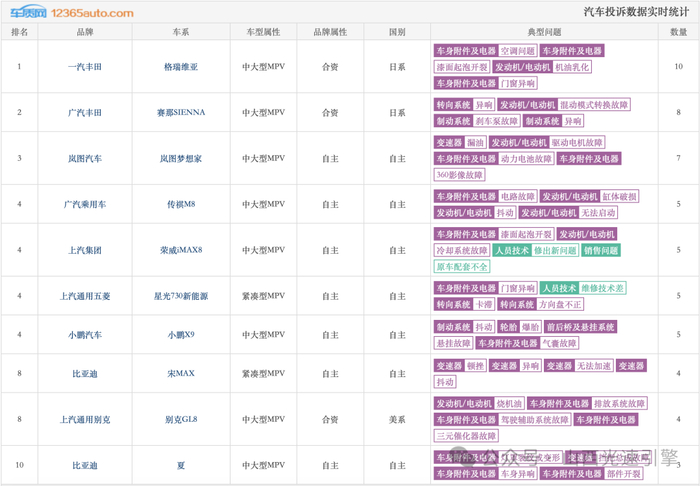Open the 宋MAX series link
The width and height of the screenshot is (700, 486).
coord(181,374)
